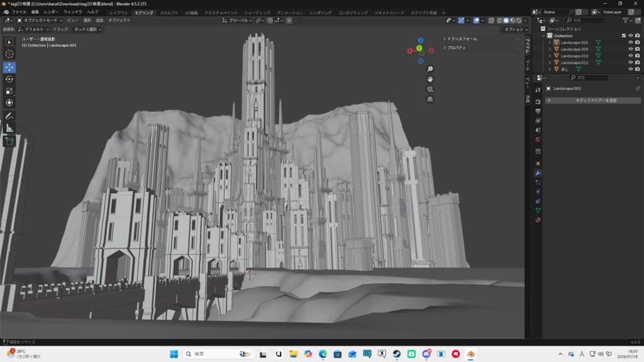The image size is (644, 362).
Task: Select the Annotate tool
Action: [9, 116]
